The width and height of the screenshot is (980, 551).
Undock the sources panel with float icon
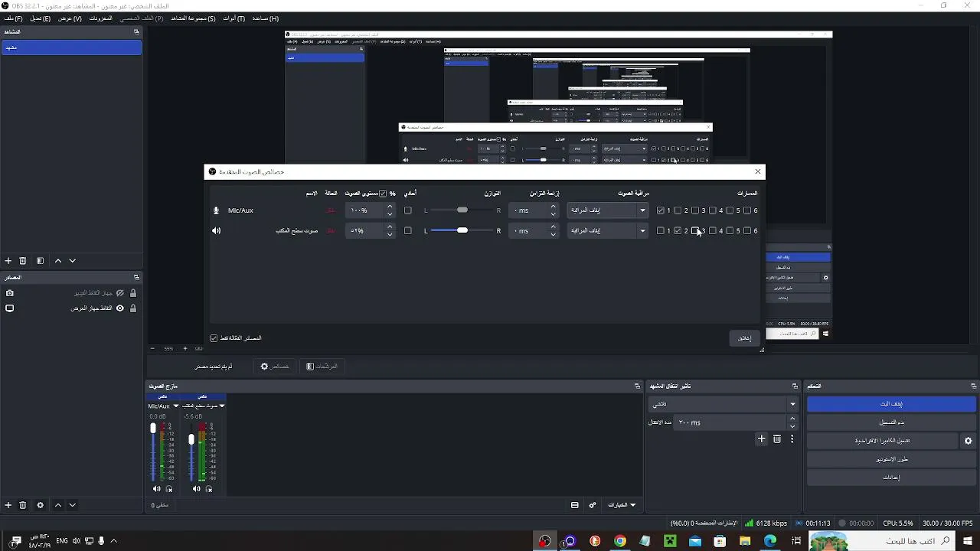click(136, 277)
